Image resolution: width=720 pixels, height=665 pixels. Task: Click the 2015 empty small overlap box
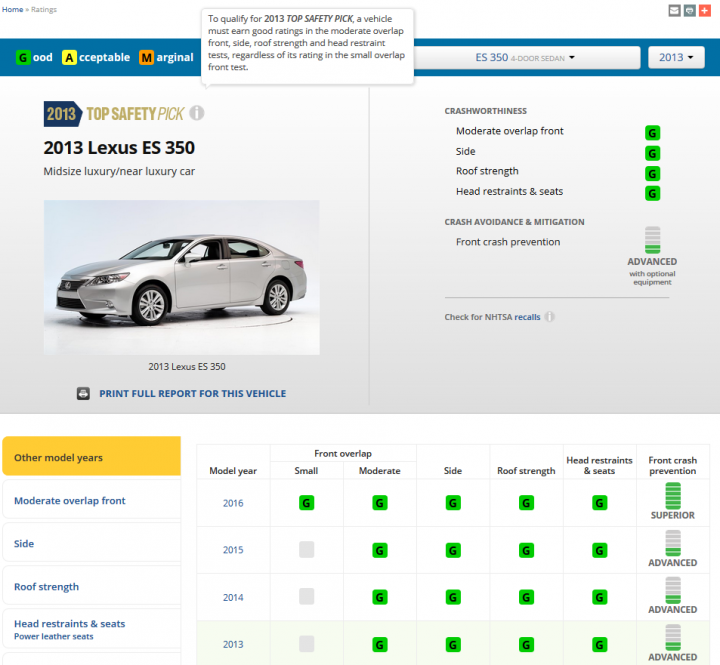pos(306,549)
